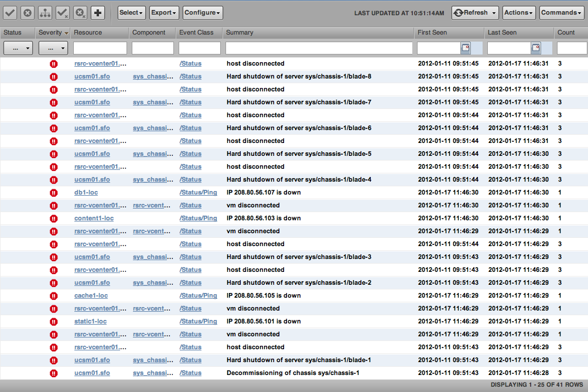
Task: Click the Add event plus icon
Action: (98, 12)
